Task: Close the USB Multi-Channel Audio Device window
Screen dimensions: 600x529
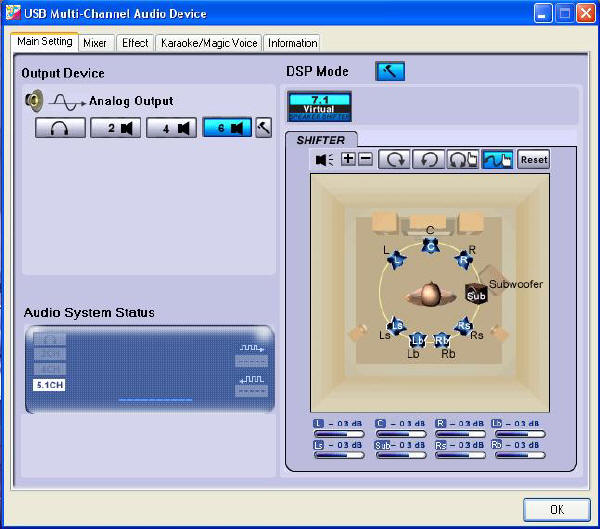Action: [x=586, y=13]
